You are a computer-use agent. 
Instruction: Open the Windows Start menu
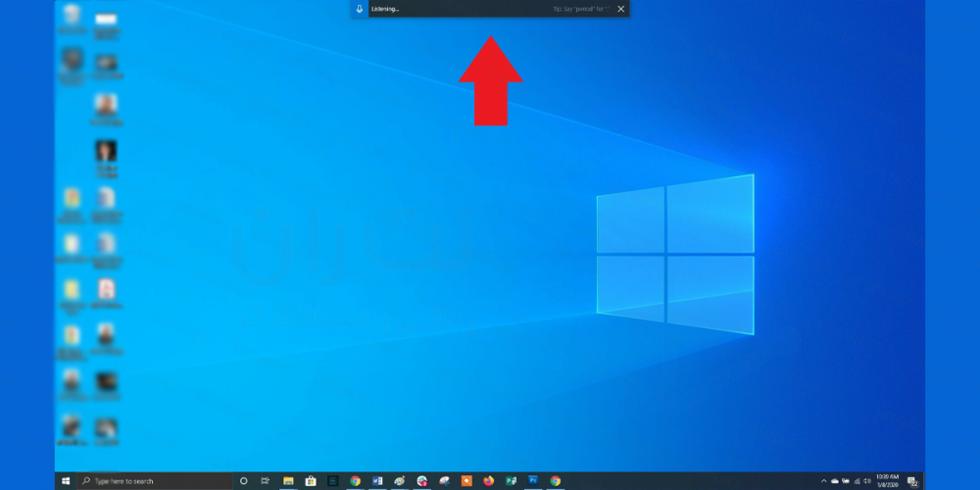(x=67, y=481)
